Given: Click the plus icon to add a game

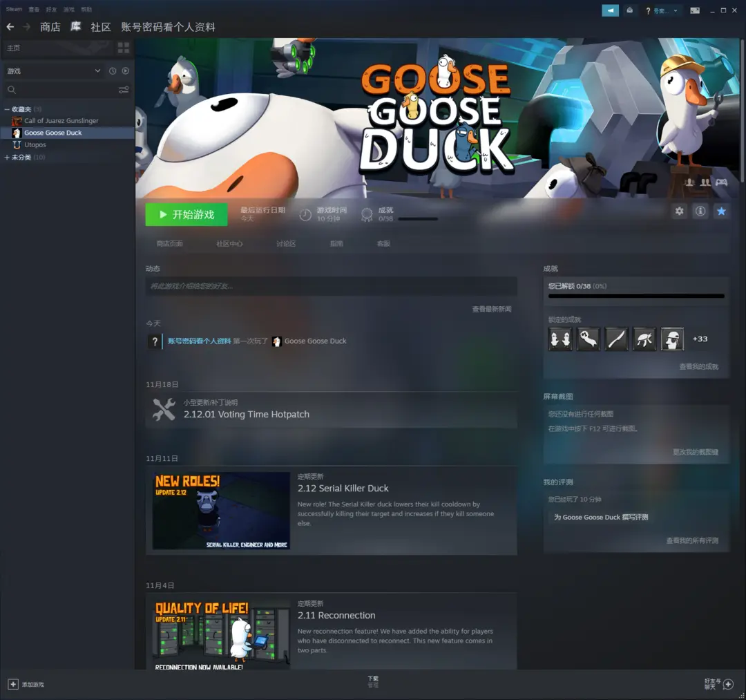Looking at the screenshot, I should (x=13, y=684).
